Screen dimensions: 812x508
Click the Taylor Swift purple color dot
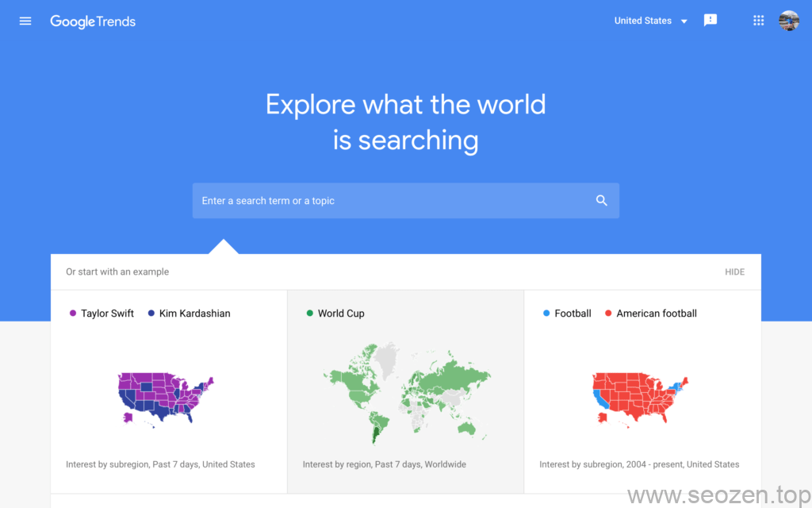click(72, 313)
